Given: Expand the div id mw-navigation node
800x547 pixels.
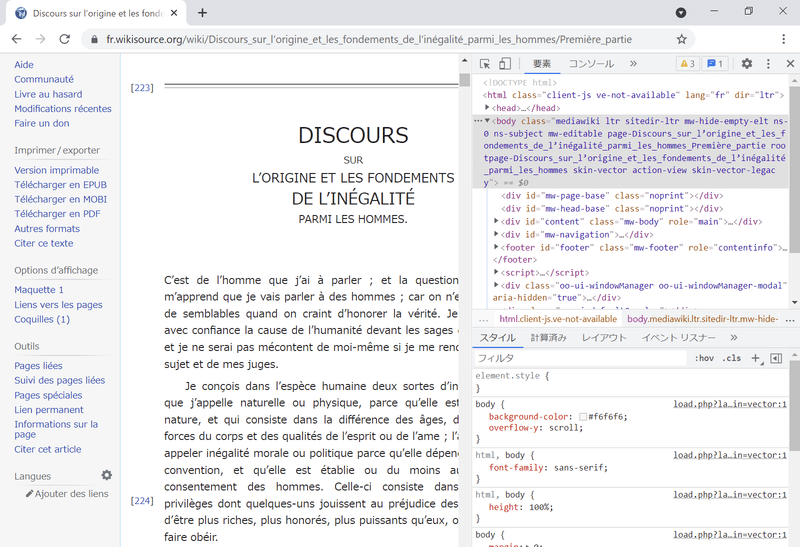Looking at the screenshot, I should pyautogui.click(x=496, y=234).
